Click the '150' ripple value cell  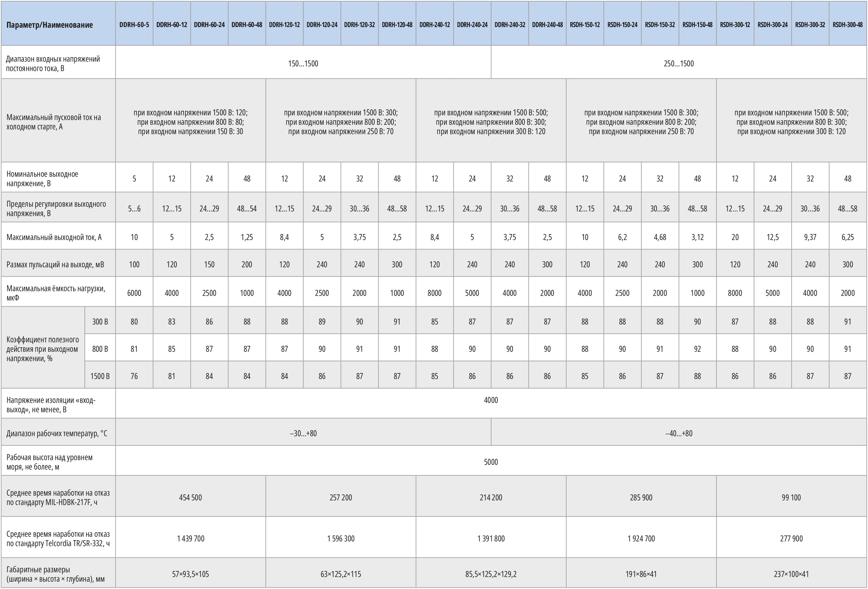209,263
